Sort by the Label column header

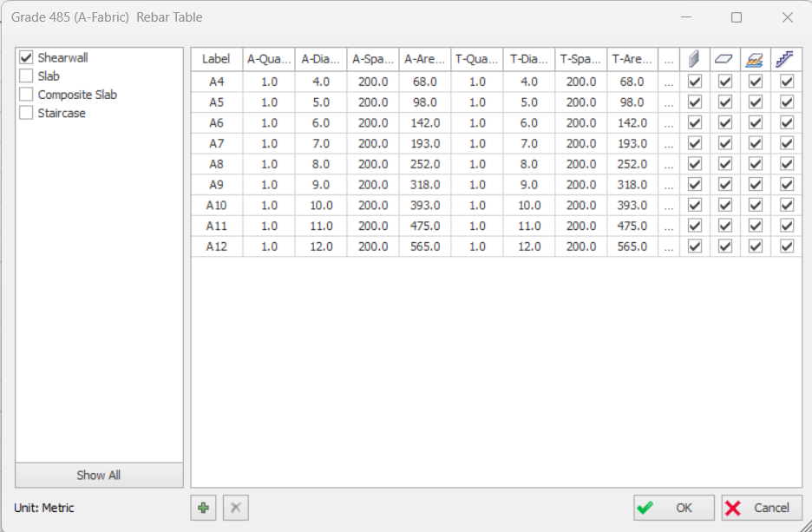pos(216,59)
